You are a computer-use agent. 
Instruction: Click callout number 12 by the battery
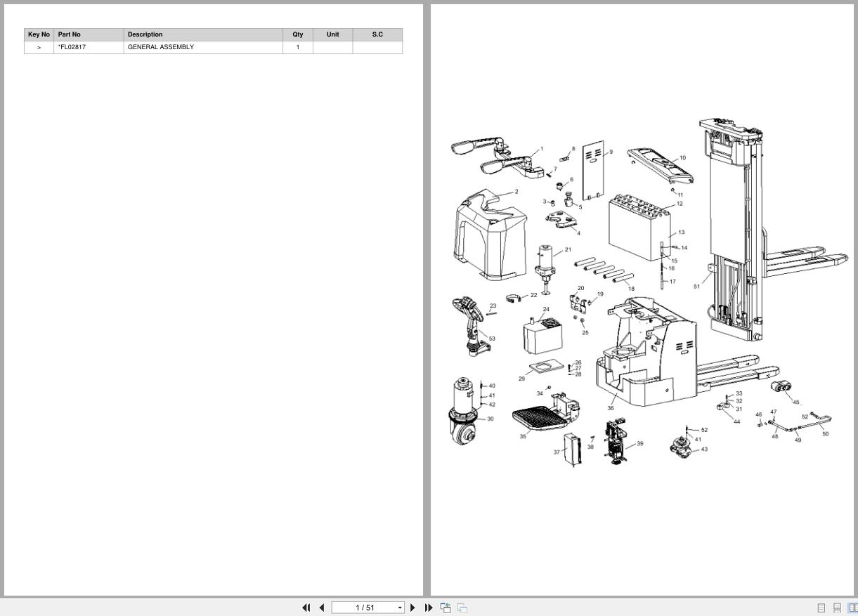point(680,204)
